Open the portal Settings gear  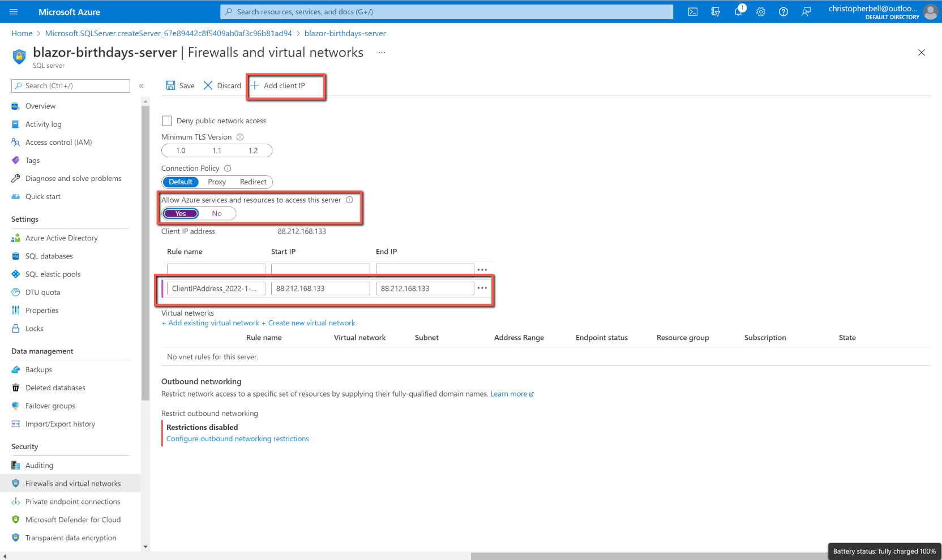[x=761, y=11]
